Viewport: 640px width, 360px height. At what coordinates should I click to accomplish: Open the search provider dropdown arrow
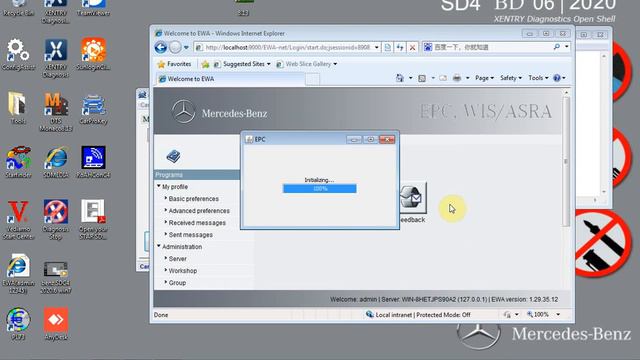point(567,47)
